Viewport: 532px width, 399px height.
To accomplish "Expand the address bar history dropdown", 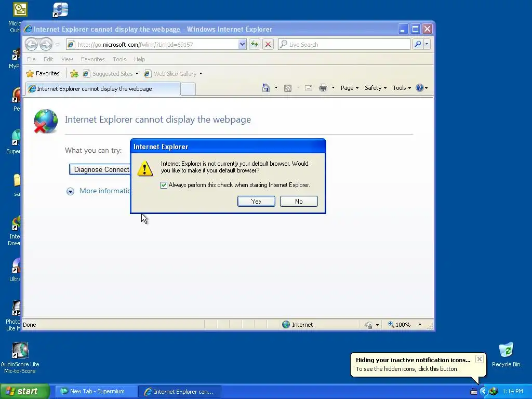I will point(242,45).
